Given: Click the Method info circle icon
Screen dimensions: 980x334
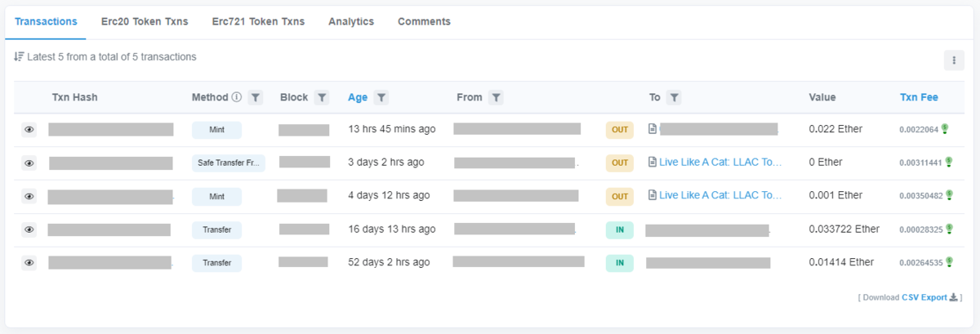Looking at the screenshot, I should point(237,97).
